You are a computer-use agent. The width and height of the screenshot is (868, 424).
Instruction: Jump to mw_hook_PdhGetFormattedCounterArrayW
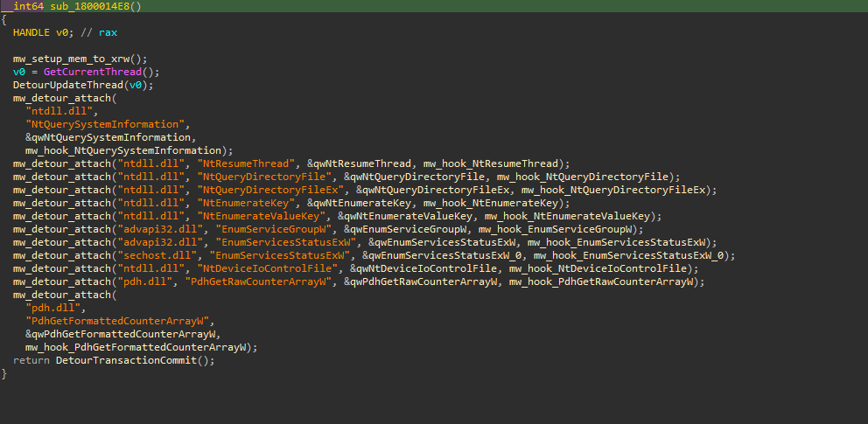136,348
